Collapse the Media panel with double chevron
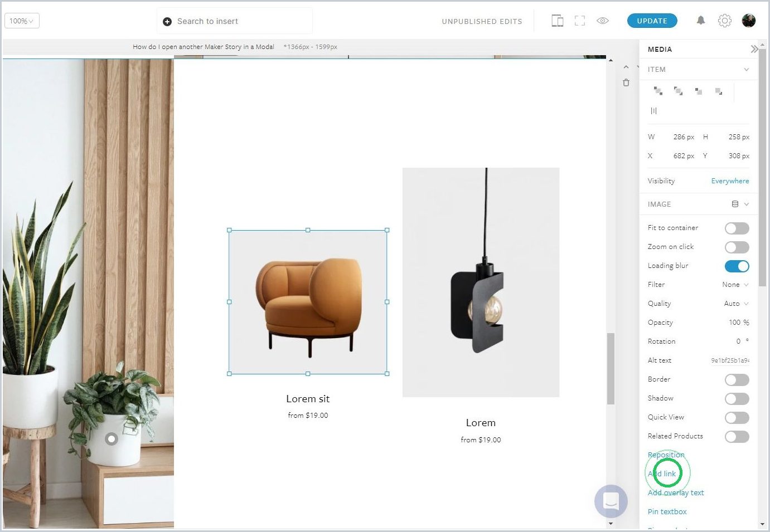770x532 pixels. [x=754, y=49]
